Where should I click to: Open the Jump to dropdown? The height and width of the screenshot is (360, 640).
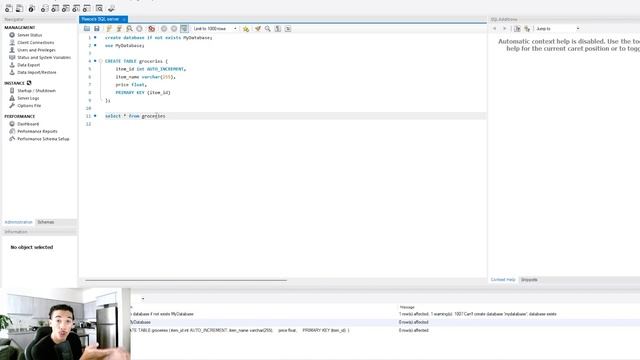tap(557, 29)
